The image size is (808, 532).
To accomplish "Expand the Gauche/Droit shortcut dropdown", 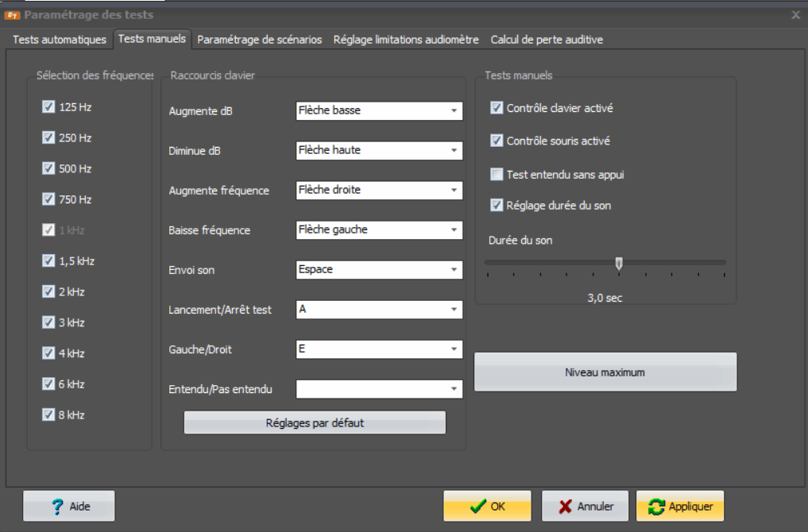I will (x=454, y=349).
